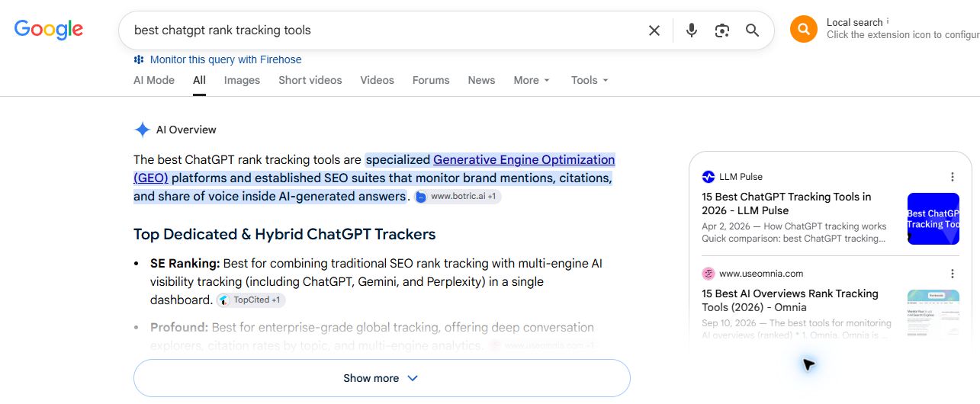Screen dimensions: 980x404
Task: Start voice search with the microphone icon
Action: (x=692, y=30)
